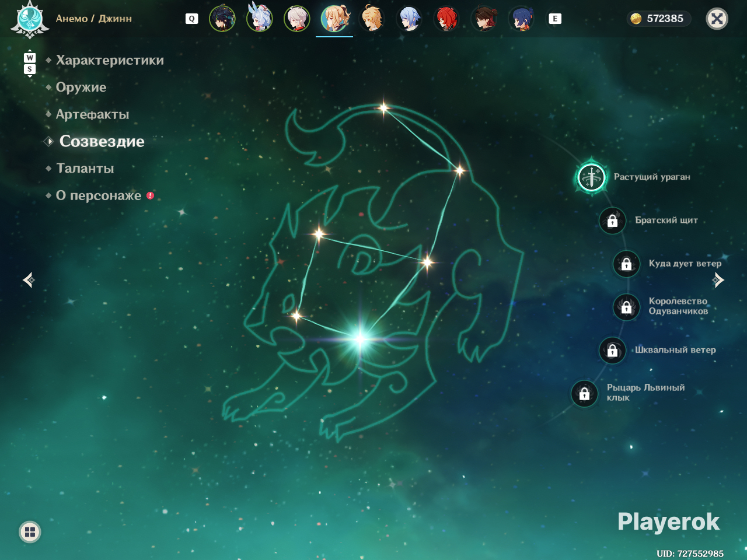Select the light-blue-haired character portrait
Screen dimensions: 747x560
tap(409, 19)
